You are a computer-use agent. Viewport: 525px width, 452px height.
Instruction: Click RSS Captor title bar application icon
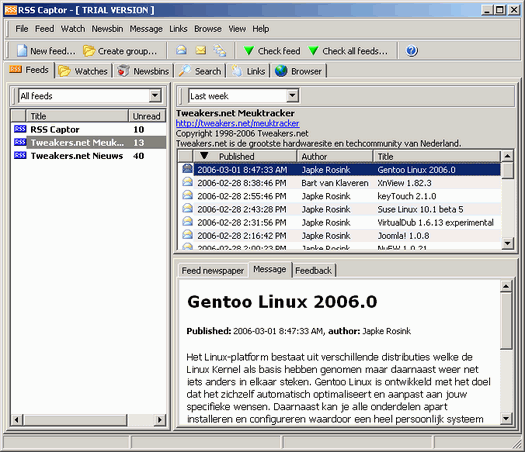click(x=11, y=10)
